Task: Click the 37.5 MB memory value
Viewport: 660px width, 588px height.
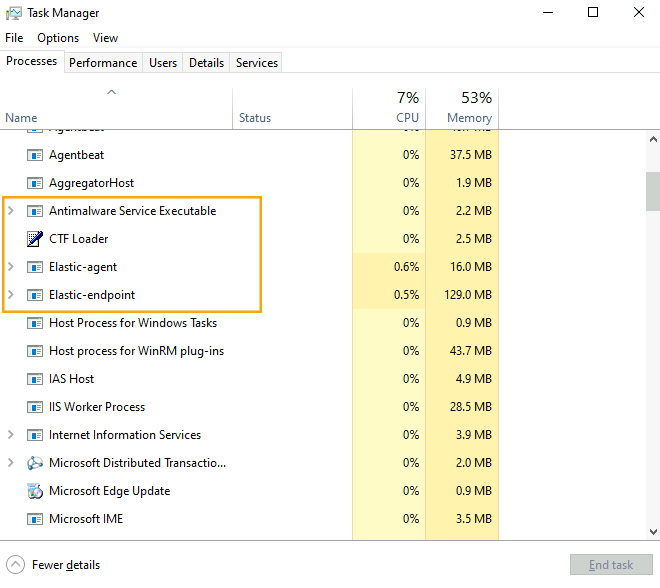Action: (x=471, y=155)
